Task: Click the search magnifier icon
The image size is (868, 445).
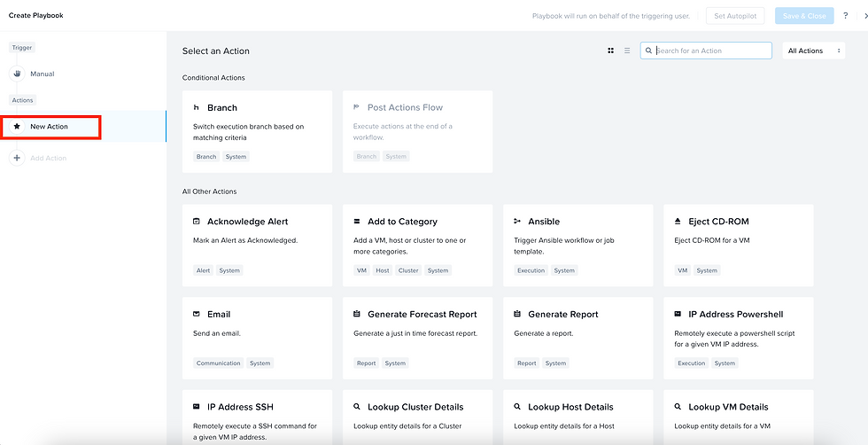Action: coord(648,51)
